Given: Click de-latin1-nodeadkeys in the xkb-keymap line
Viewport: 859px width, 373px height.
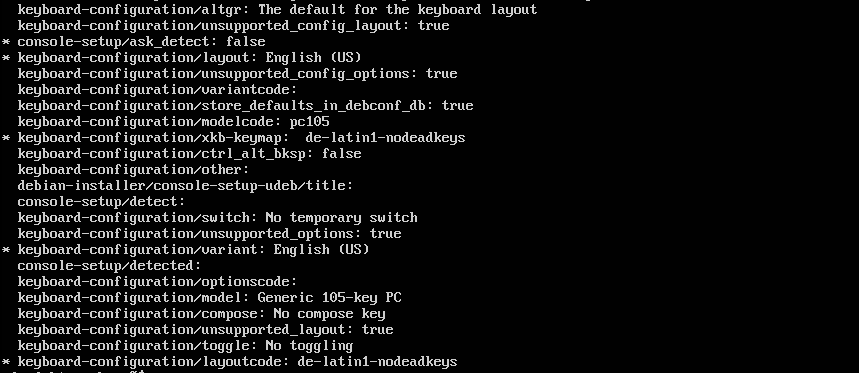Looking at the screenshot, I should [x=385, y=137].
